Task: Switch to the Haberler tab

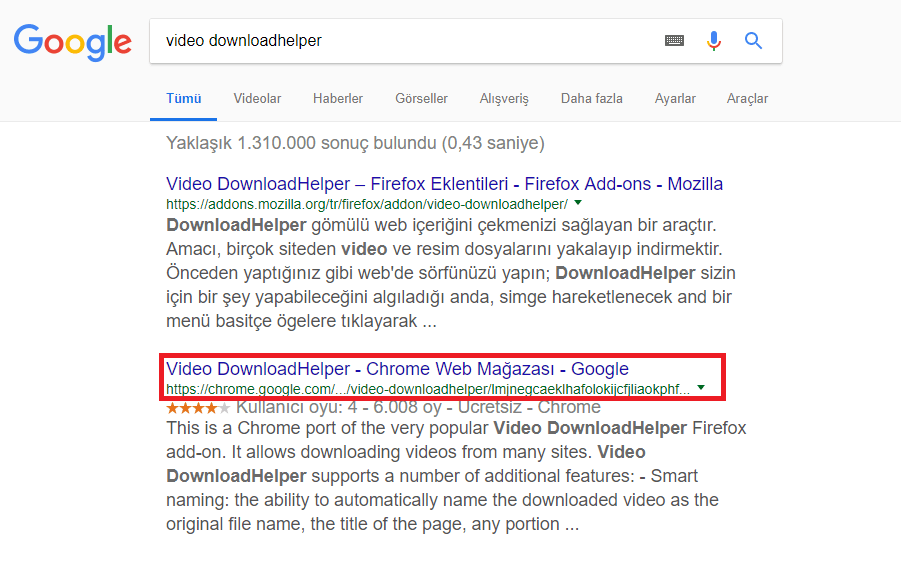Action: pos(338,98)
